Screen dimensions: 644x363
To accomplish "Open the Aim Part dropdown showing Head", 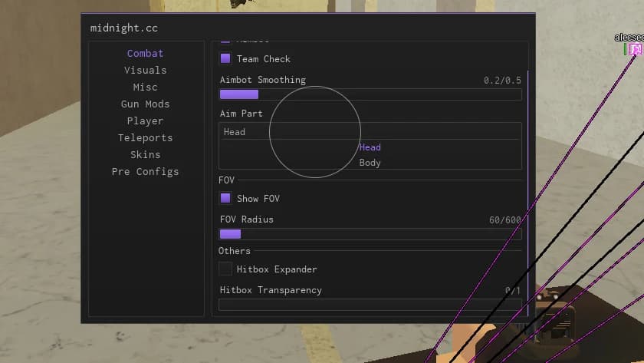I will (x=370, y=131).
